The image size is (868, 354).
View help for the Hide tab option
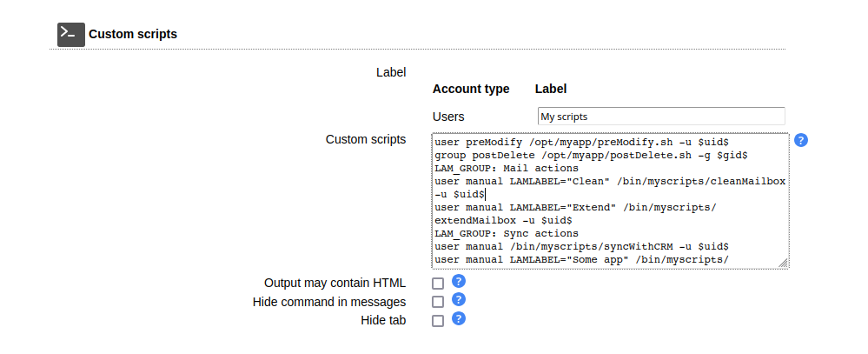pos(460,318)
